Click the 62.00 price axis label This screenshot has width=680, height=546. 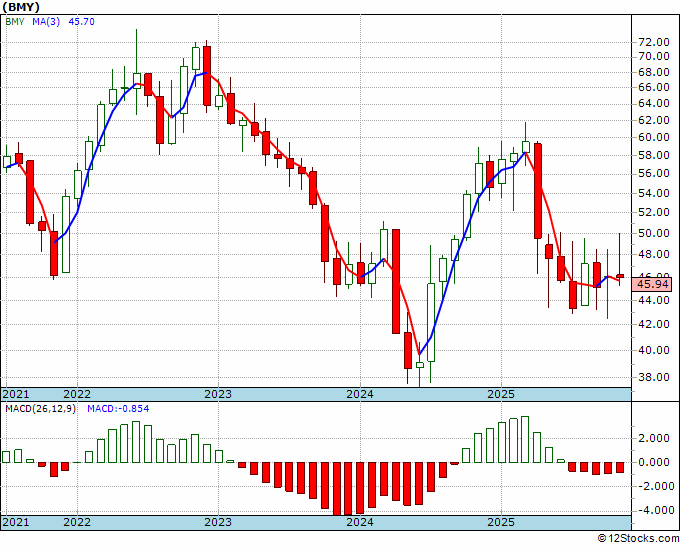(x=654, y=120)
